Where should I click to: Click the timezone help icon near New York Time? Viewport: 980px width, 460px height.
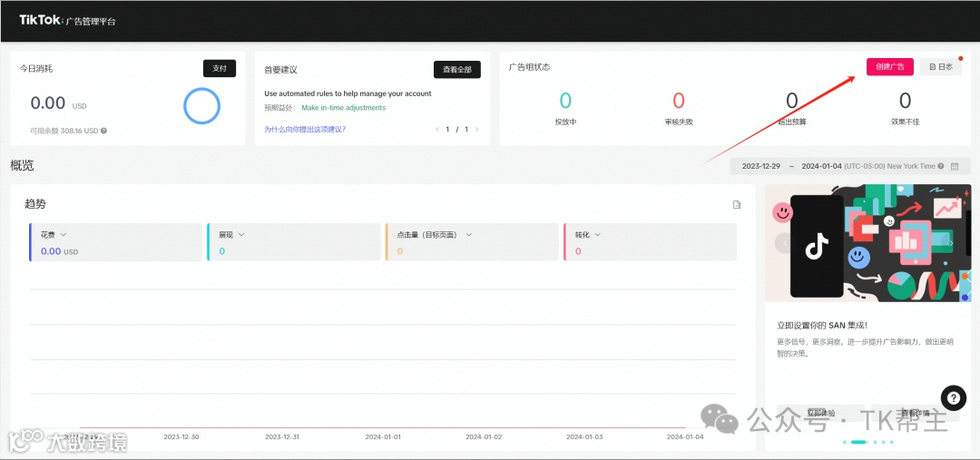point(941,166)
